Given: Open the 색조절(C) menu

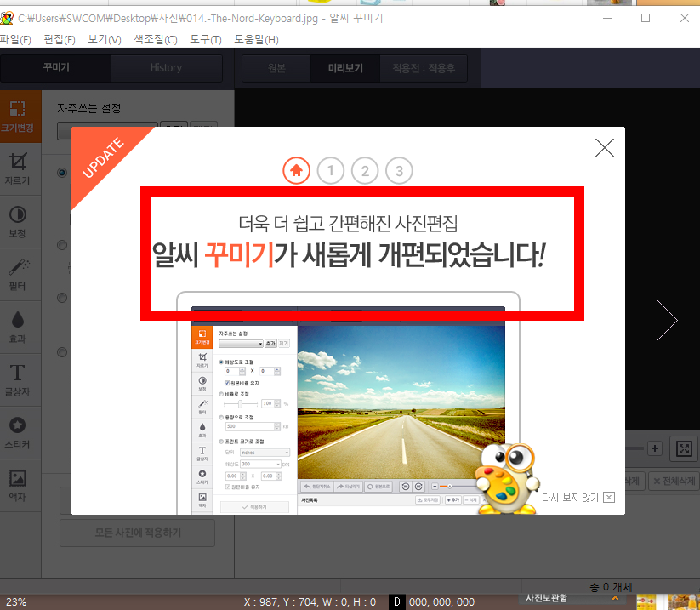Looking at the screenshot, I should tap(156, 40).
